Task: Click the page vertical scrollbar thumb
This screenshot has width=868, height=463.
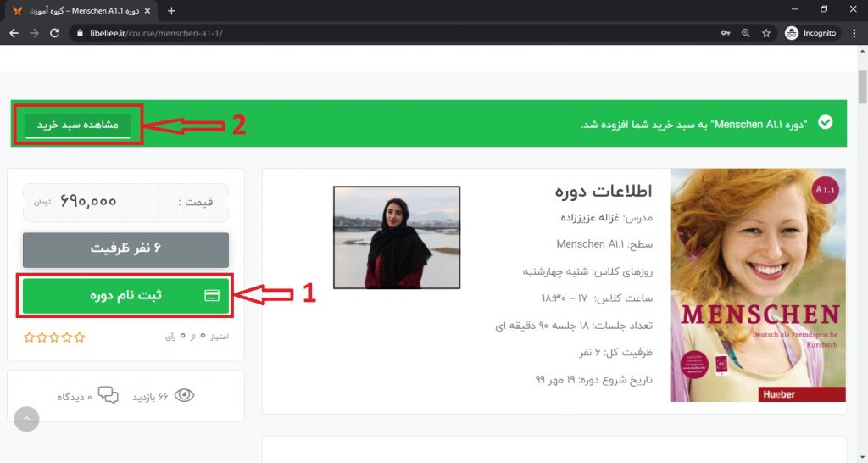Action: coord(862,87)
